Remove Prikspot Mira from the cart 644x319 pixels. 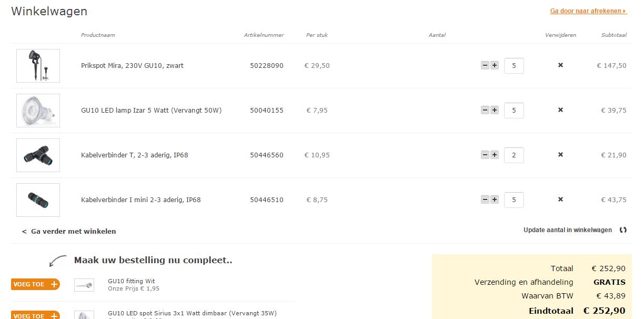click(x=560, y=65)
